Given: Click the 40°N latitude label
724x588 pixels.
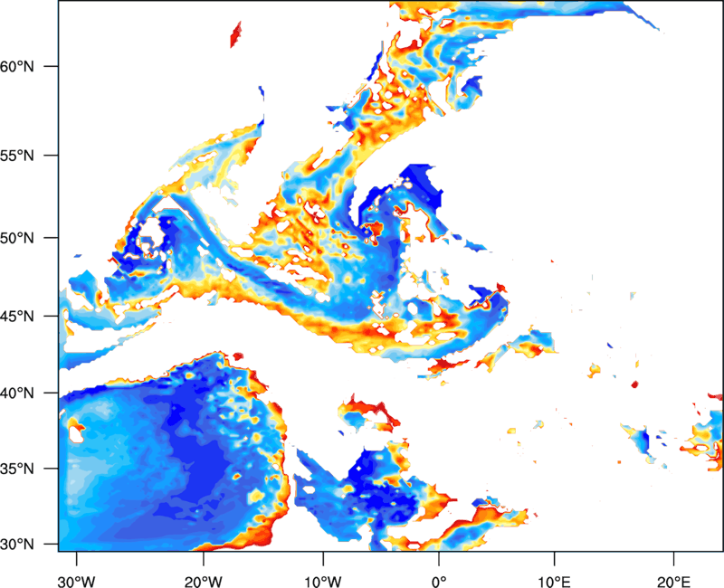Looking at the screenshot, I should pos(17,394).
